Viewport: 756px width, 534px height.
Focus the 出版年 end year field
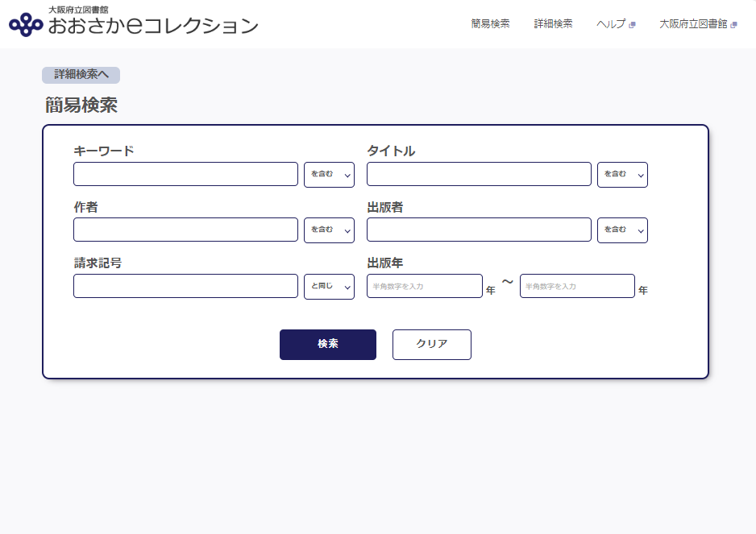pyautogui.click(x=577, y=286)
